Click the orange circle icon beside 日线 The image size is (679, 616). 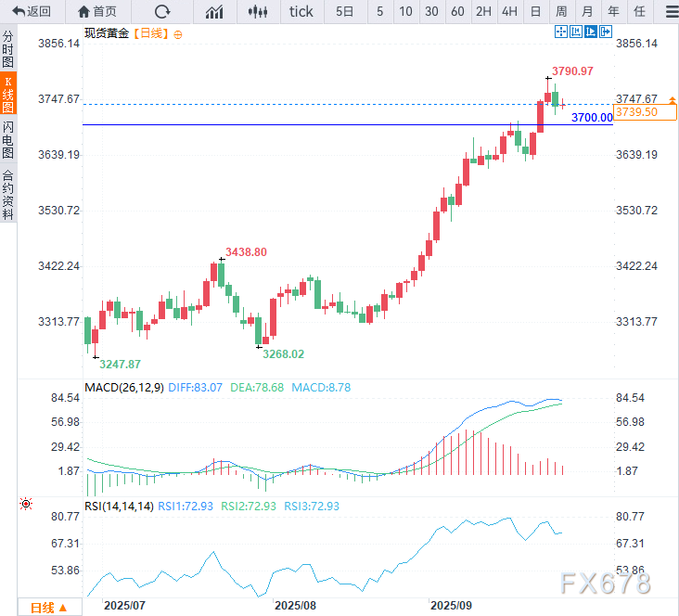click(x=177, y=34)
